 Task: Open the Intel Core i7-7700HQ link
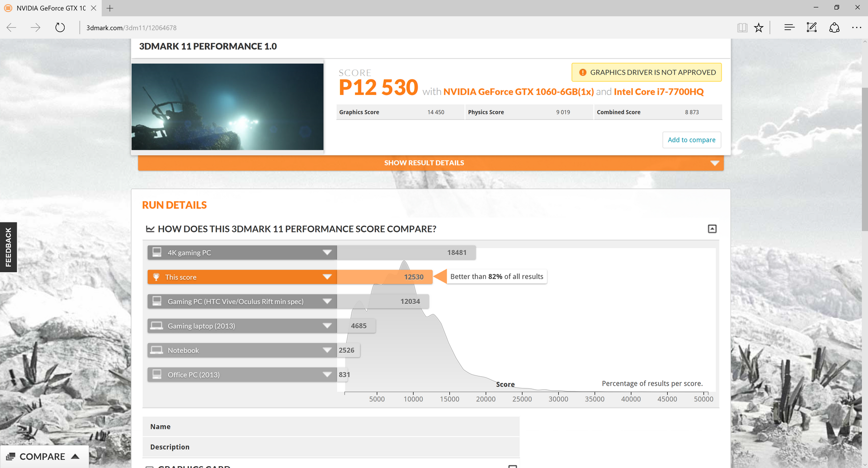coord(659,92)
